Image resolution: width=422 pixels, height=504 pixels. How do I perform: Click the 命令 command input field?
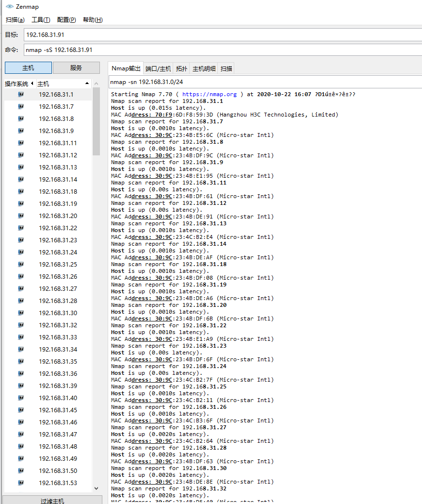(x=223, y=50)
